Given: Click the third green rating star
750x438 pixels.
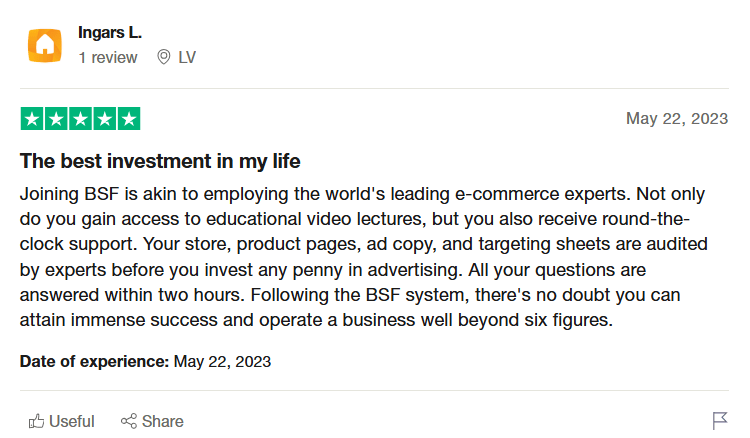Looking at the screenshot, I should pyautogui.click(x=80, y=119).
